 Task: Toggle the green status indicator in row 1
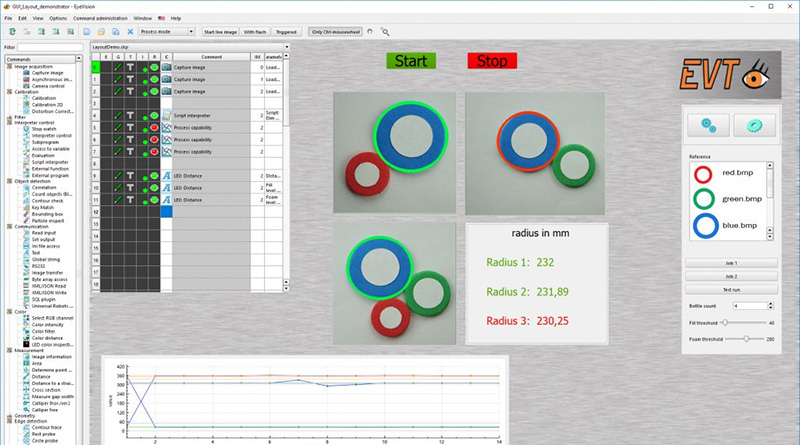pos(155,79)
